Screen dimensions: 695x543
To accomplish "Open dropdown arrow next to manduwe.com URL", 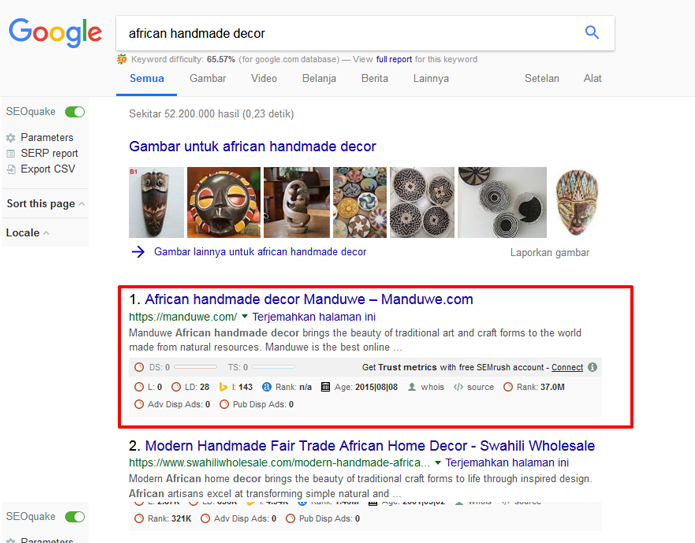I will coord(245,316).
